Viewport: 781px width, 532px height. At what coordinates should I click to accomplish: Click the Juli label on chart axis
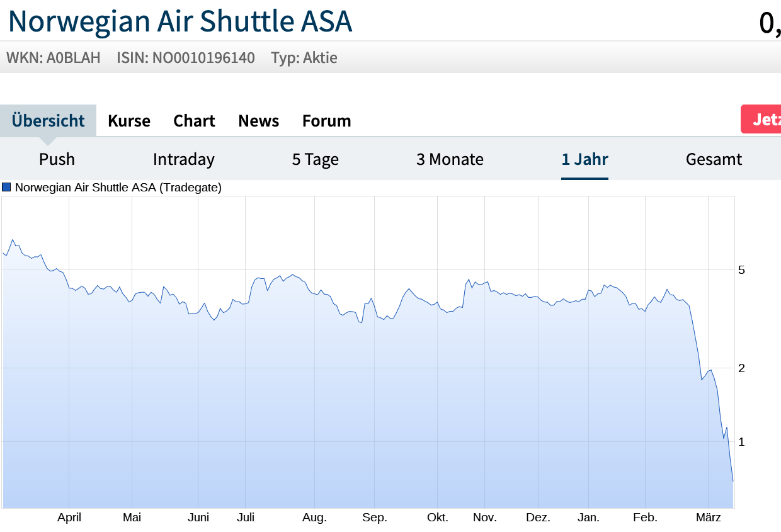[246, 518]
